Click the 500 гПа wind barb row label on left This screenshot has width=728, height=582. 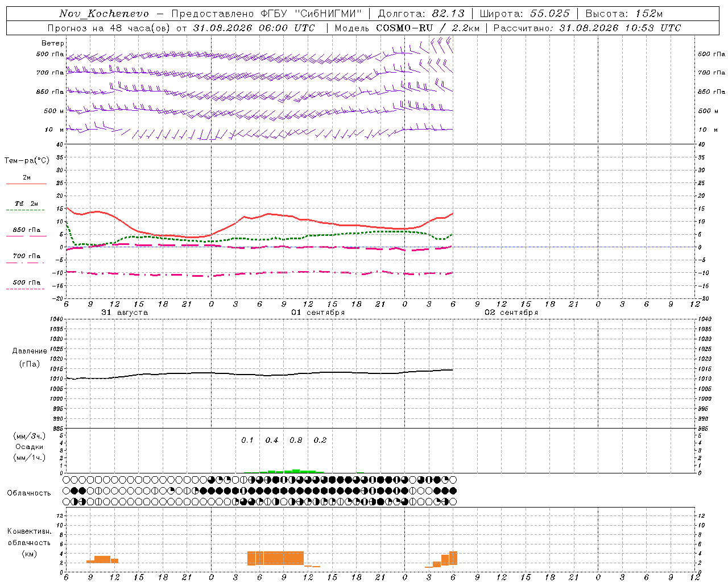pos(50,54)
